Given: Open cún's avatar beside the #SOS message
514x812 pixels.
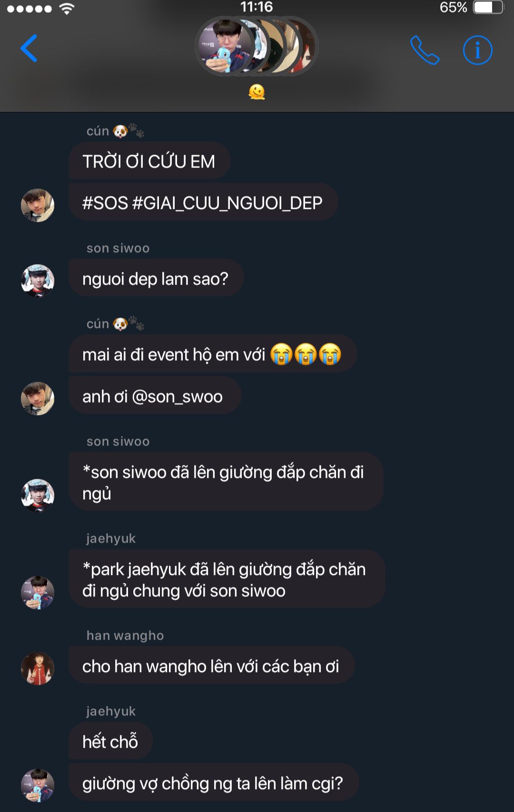Looking at the screenshot, I should [38, 205].
